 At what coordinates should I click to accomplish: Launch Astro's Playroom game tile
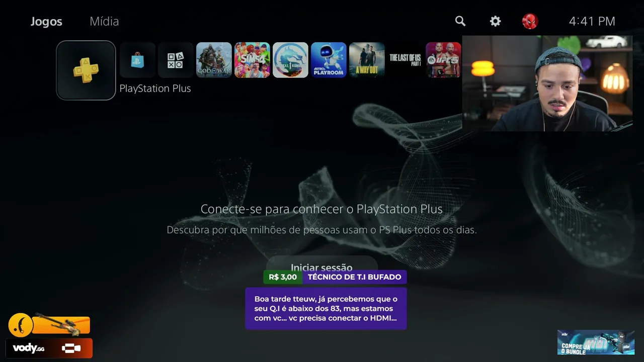(x=329, y=60)
